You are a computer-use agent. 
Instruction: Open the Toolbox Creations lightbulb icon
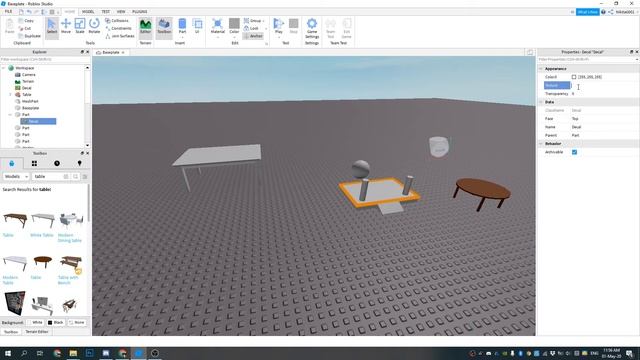click(x=80, y=163)
